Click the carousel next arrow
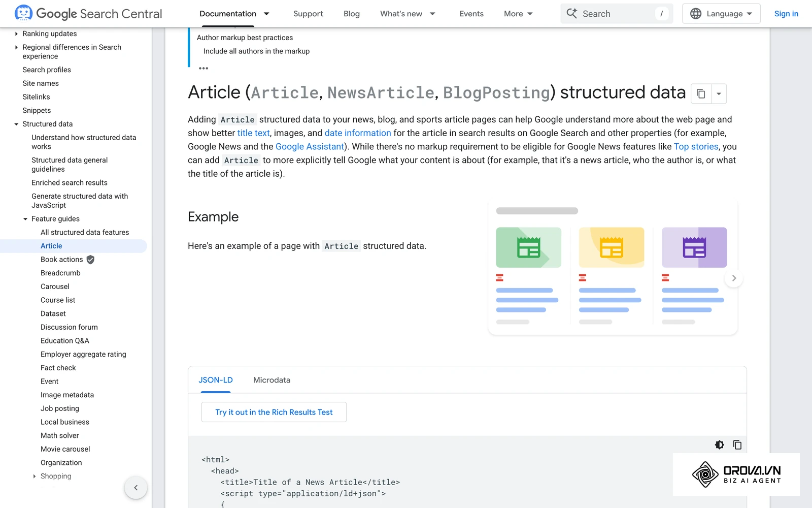Viewport: 812px width, 508px height. 734,278
